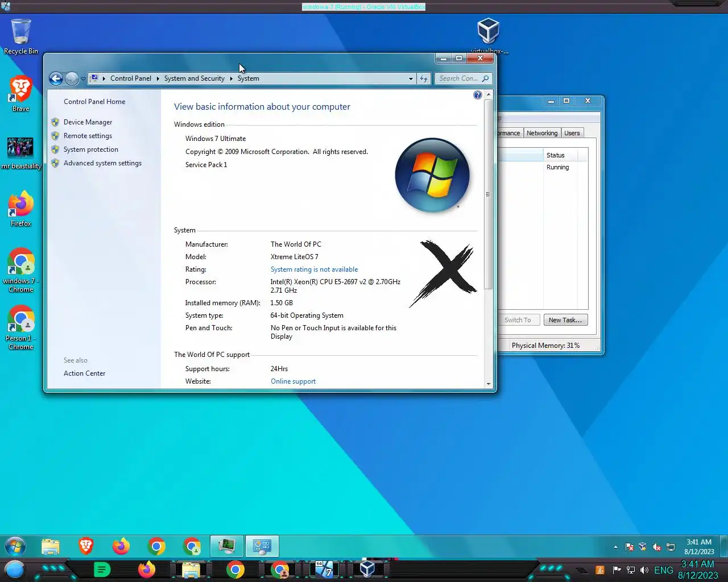Screen dimensions: 728x582
Task: Click the System window vertical scrollbar thumb
Action: coord(488,194)
